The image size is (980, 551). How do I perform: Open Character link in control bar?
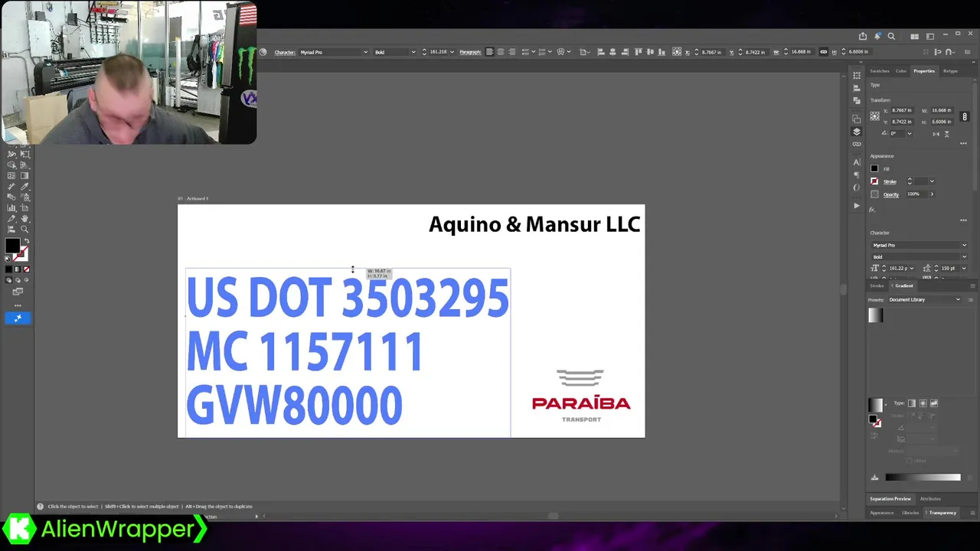[x=285, y=52]
